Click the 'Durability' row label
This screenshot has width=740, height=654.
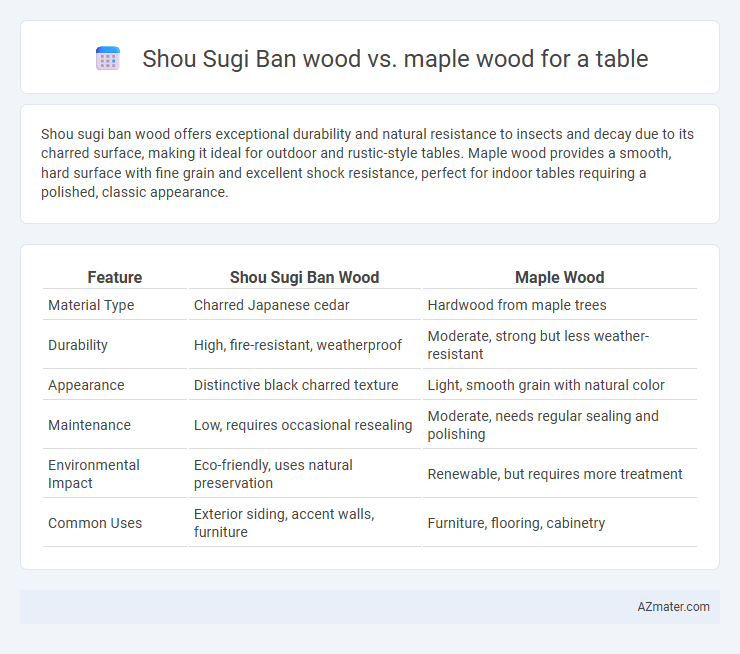(78, 345)
